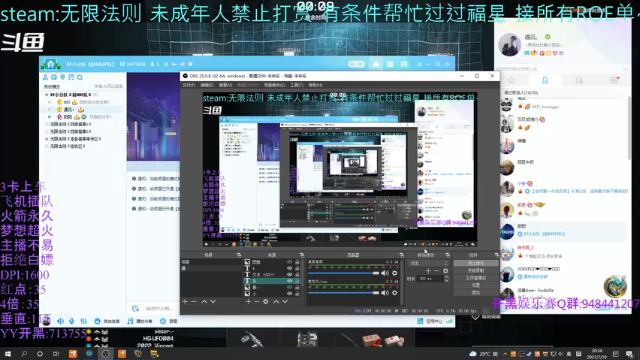The height and width of the screenshot is (360, 640).
Task: Toggle YY 自由发言 speaking mode
Action: tap(107, 321)
